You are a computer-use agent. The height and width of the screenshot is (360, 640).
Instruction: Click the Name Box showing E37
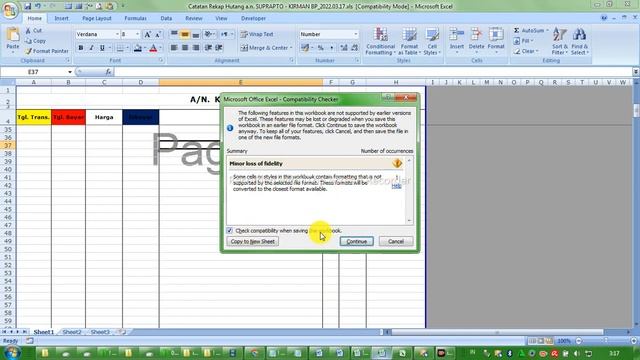33,72
